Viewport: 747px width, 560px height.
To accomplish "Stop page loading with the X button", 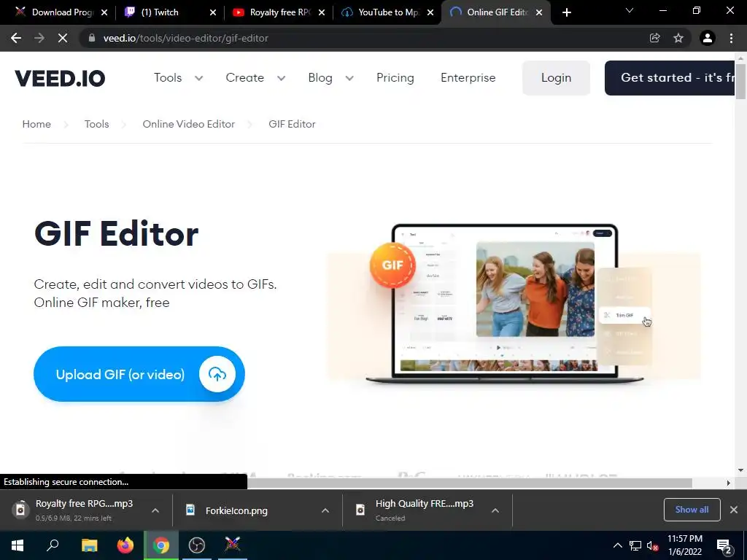I will point(63,38).
